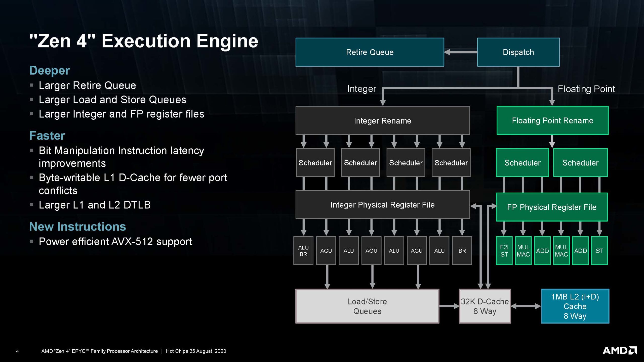Viewport: 644px width, 362px height.
Task: Select the Integer Rename box
Action: (x=382, y=120)
